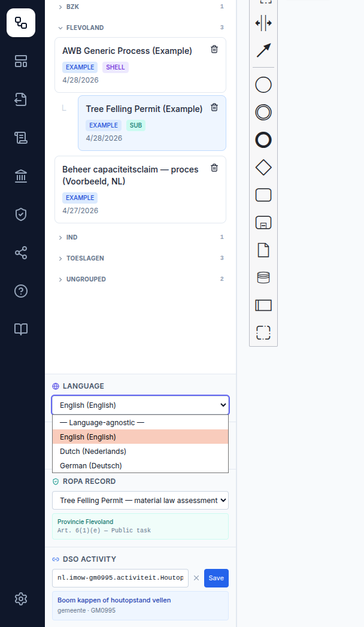The width and height of the screenshot is (364, 627).
Task: Expand the IND group
Action: pyautogui.click(x=141, y=237)
